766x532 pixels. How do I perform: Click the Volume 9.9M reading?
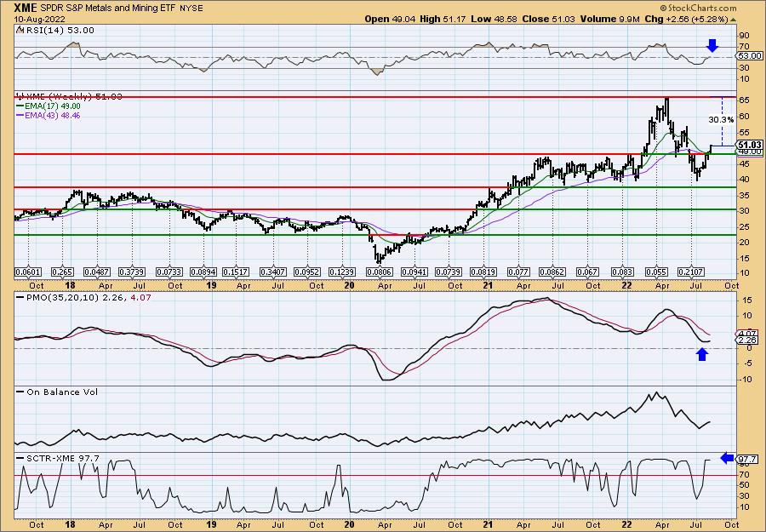click(610, 19)
